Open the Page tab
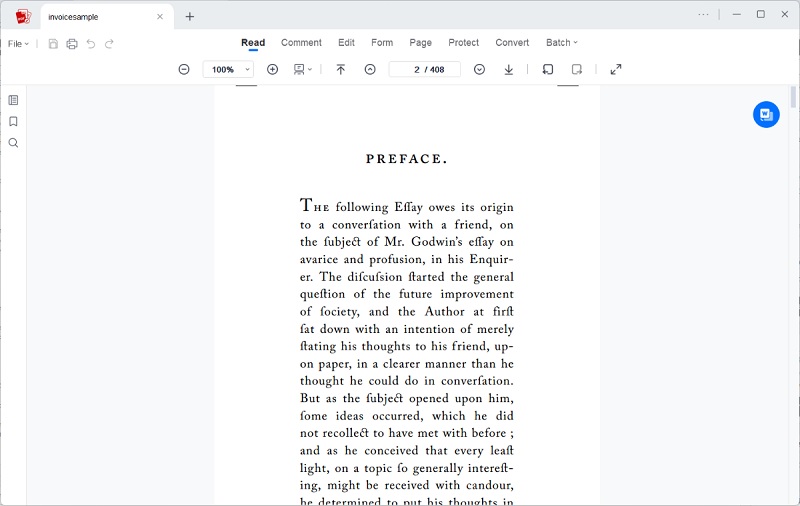This screenshot has height=506, width=800. [x=420, y=43]
